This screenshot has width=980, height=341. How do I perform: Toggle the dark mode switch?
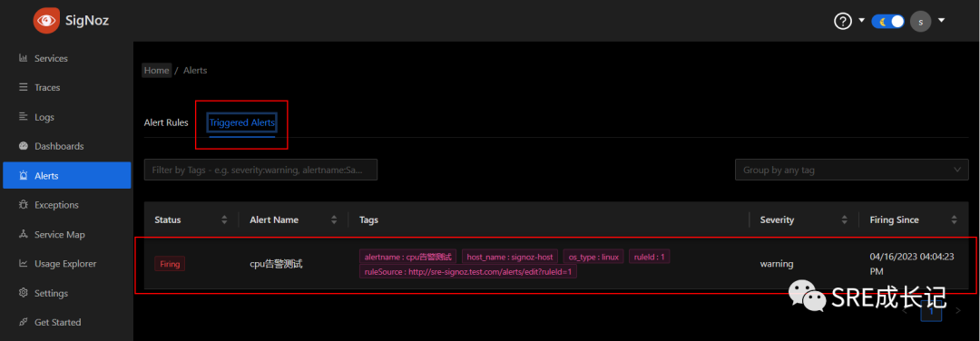(888, 21)
